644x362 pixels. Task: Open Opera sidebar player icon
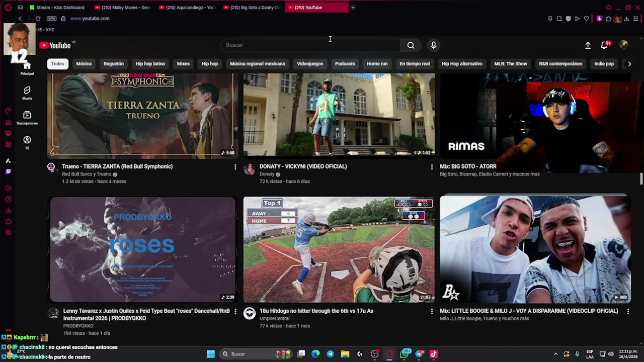8,189
